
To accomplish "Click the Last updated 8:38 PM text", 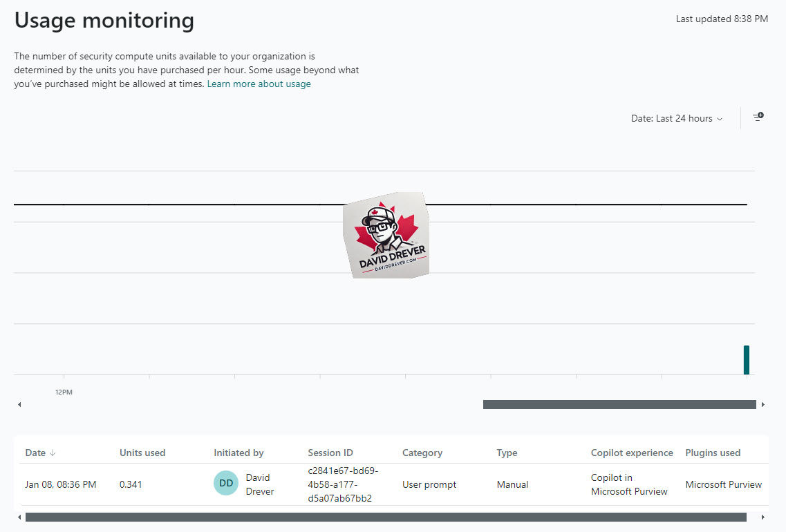I will pyautogui.click(x=722, y=19).
